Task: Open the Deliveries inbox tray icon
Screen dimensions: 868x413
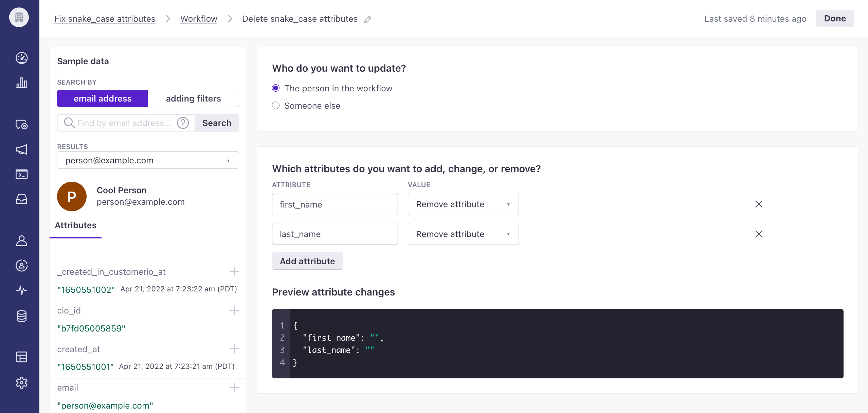Action: point(22,199)
